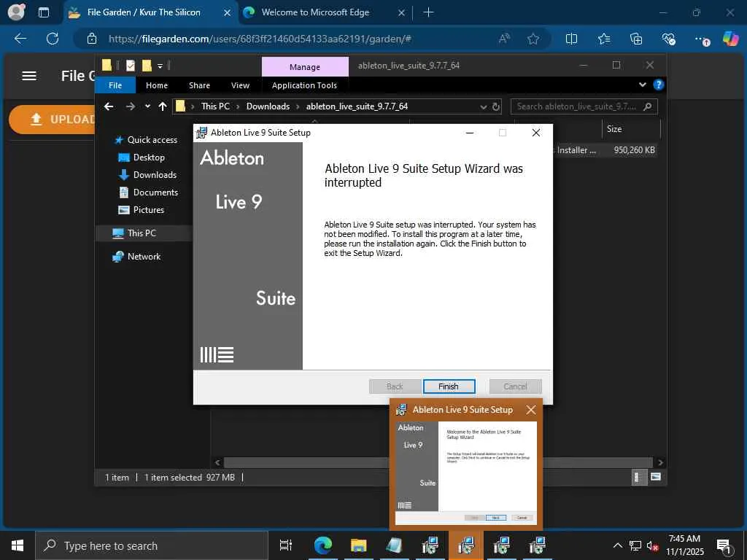The image size is (747, 560).
Task: Open Explorer help question mark icon
Action: click(x=659, y=85)
